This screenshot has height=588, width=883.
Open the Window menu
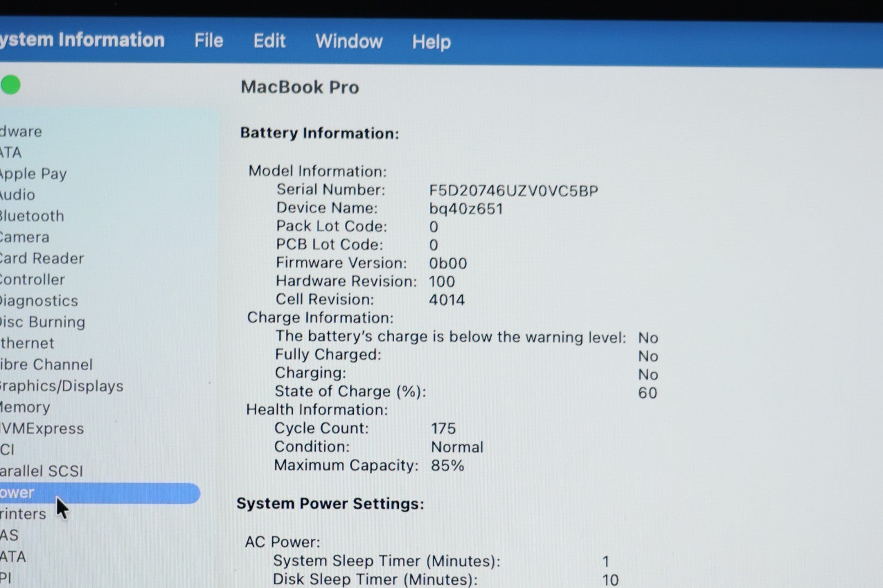[349, 41]
